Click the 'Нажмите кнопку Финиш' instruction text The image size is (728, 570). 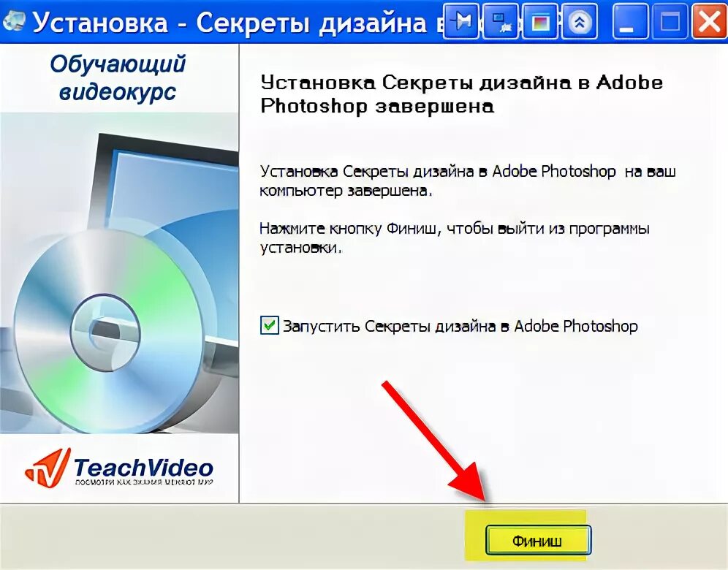coord(455,237)
